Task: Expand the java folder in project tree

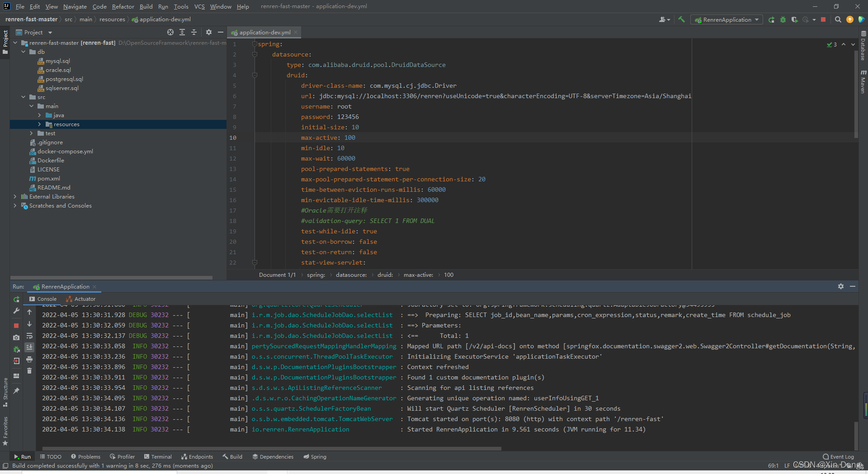Action: point(39,115)
